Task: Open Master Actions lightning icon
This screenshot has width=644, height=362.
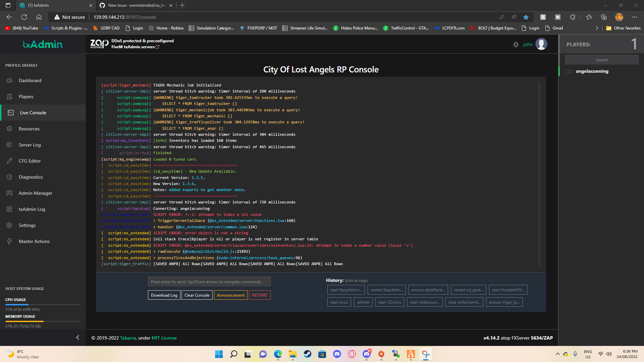Action: [x=9, y=241]
